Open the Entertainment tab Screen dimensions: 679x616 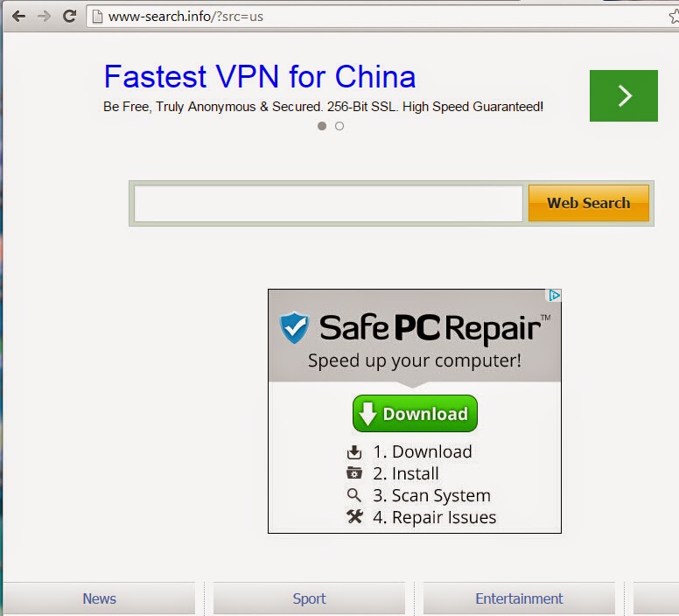click(x=519, y=598)
